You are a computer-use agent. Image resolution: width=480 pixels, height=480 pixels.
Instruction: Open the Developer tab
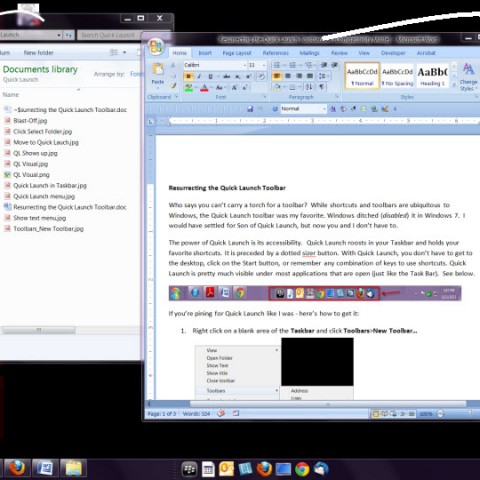[x=393, y=53]
